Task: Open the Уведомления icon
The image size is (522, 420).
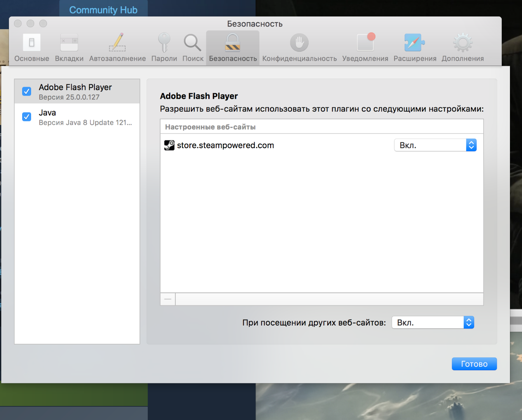Action: 366,42
